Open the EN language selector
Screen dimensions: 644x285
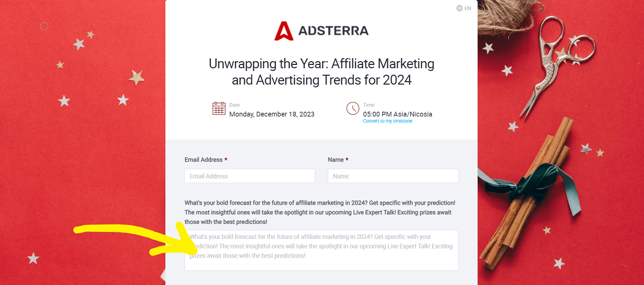[468, 8]
